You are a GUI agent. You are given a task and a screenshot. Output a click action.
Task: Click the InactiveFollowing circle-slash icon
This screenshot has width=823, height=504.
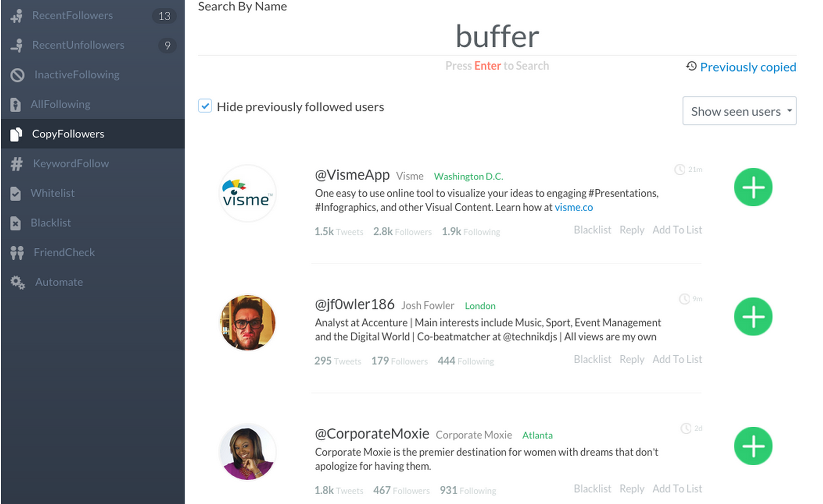tap(17, 75)
